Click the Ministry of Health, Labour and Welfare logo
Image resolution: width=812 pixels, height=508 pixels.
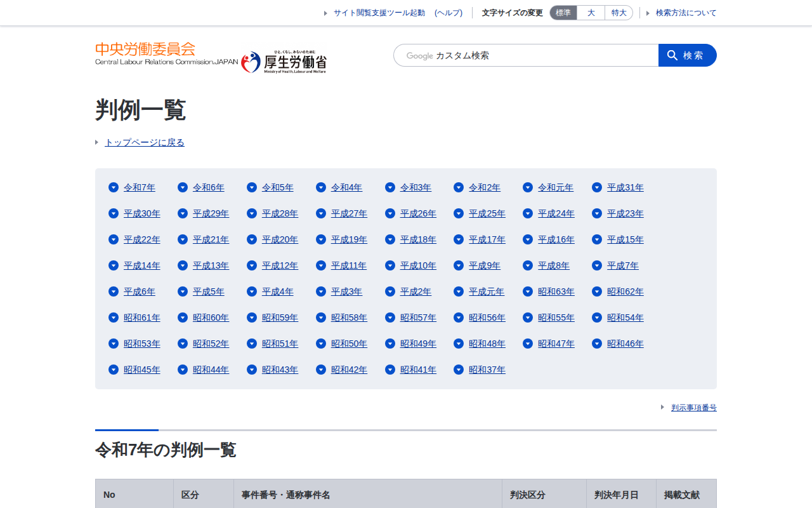click(284, 62)
